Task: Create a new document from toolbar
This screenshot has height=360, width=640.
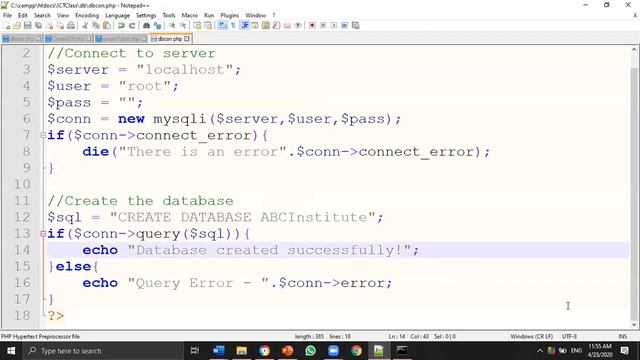Action: pyautogui.click(x=7, y=25)
